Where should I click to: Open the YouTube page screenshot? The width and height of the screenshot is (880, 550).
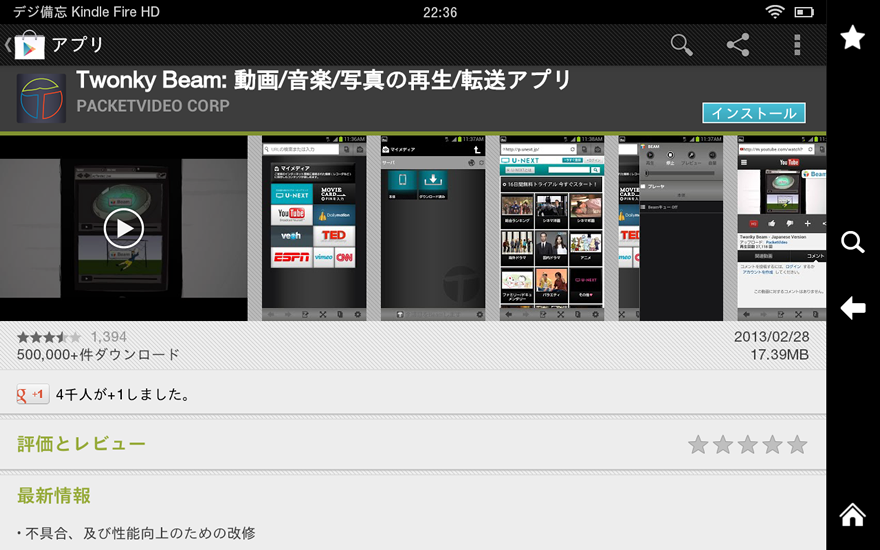(x=781, y=228)
